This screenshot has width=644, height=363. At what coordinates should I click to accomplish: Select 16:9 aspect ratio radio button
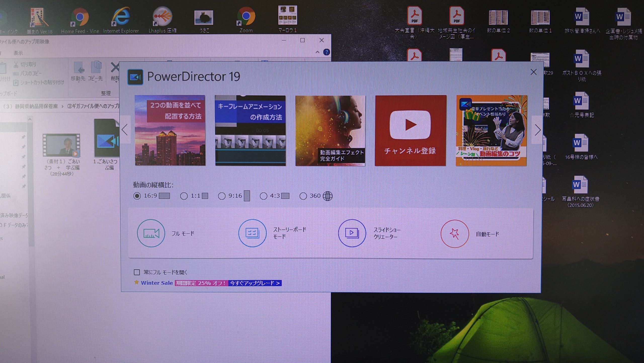[137, 196]
